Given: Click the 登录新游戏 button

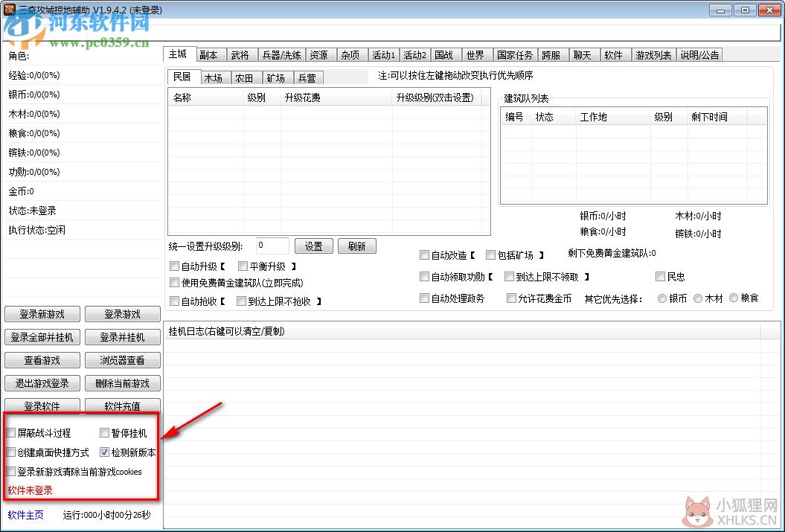Looking at the screenshot, I should click(42, 314).
